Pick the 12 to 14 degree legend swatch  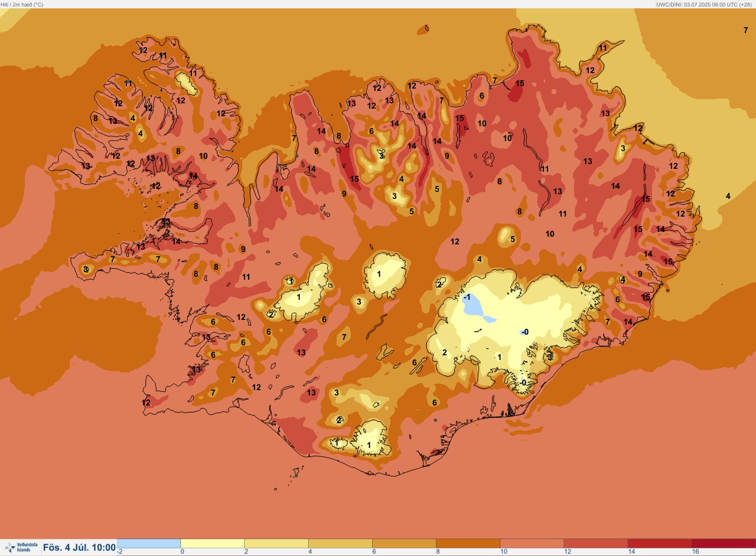point(595,544)
